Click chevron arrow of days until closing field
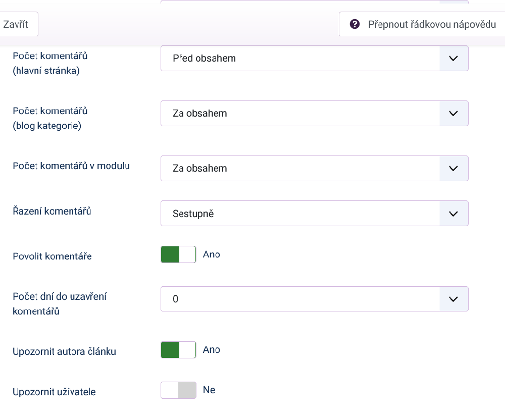The image size is (505, 420). point(453,299)
